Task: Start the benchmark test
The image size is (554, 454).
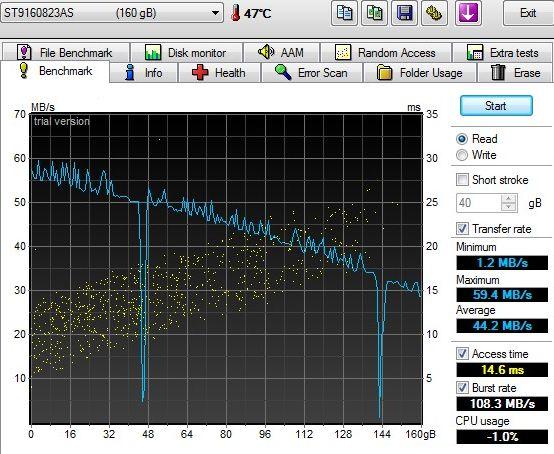Action: (x=496, y=106)
